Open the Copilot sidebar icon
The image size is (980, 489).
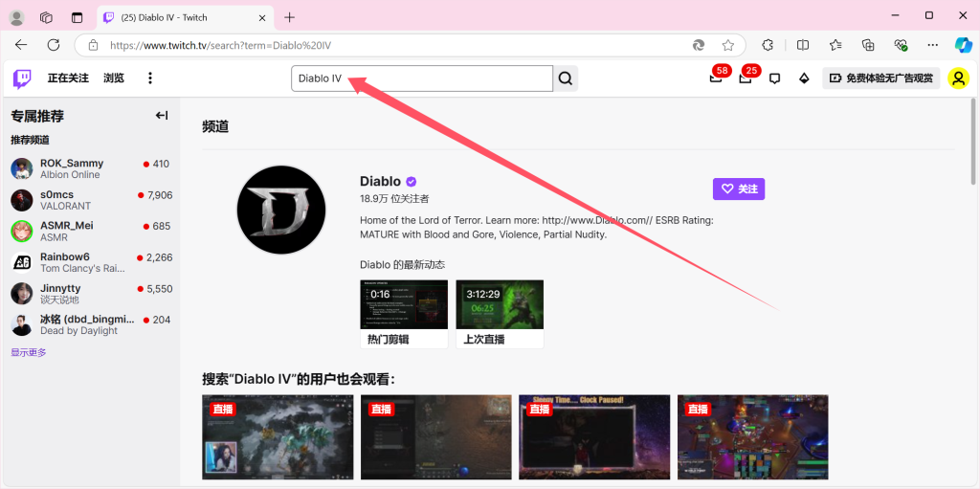click(x=963, y=45)
